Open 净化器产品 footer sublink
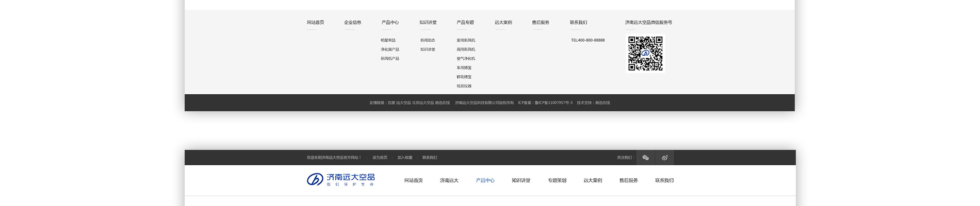 tap(390, 49)
